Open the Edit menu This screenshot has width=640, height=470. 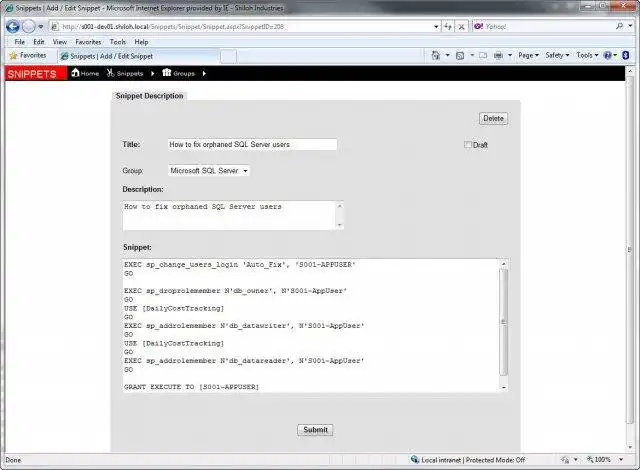39,42
